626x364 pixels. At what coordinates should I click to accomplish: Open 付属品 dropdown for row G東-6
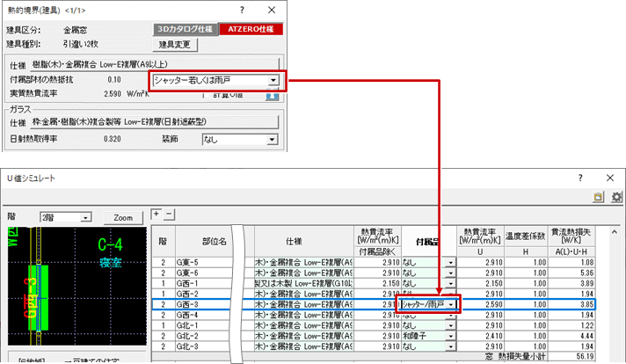pos(451,273)
